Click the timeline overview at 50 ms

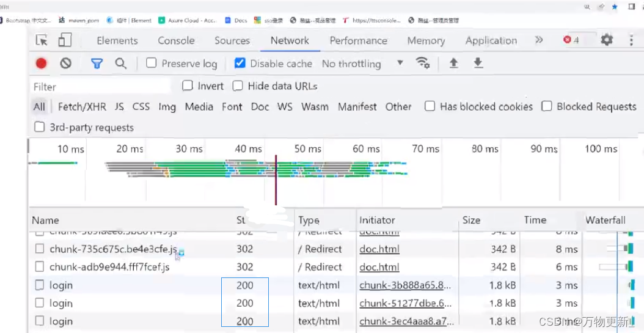click(307, 148)
